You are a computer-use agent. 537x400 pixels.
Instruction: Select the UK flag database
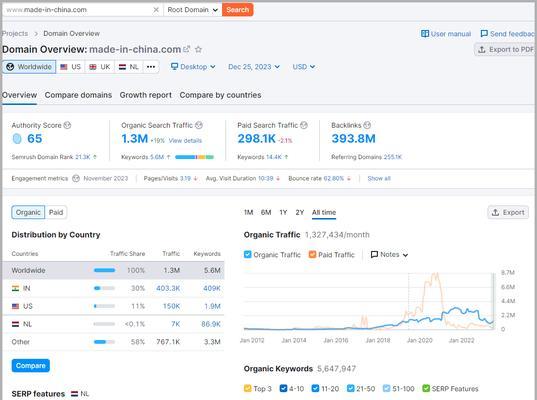click(x=93, y=67)
